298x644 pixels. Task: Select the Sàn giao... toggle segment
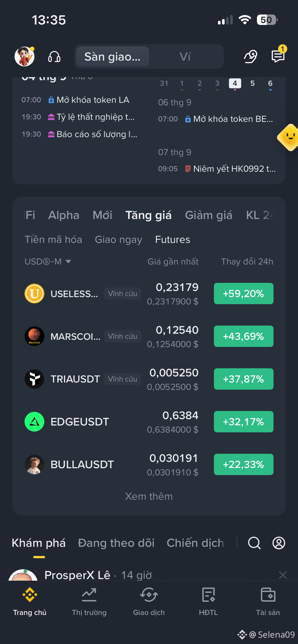113,56
